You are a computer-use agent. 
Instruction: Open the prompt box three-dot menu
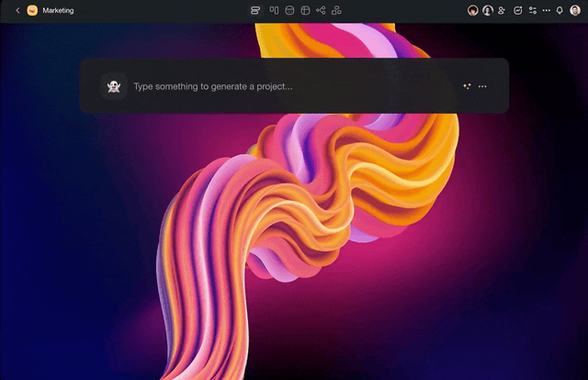(482, 86)
